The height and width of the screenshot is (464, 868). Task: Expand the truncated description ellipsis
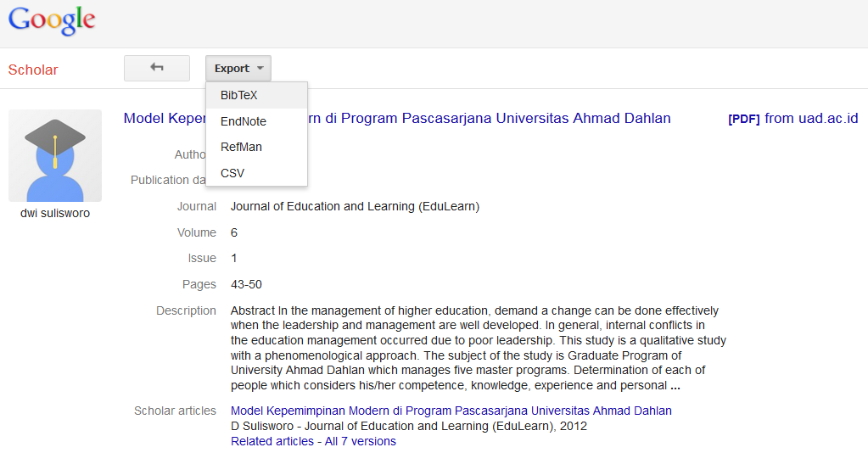(675, 386)
